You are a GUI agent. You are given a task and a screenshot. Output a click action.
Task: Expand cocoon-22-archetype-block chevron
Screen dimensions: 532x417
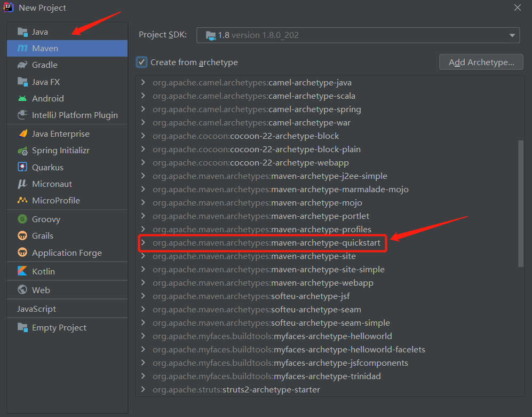point(143,136)
